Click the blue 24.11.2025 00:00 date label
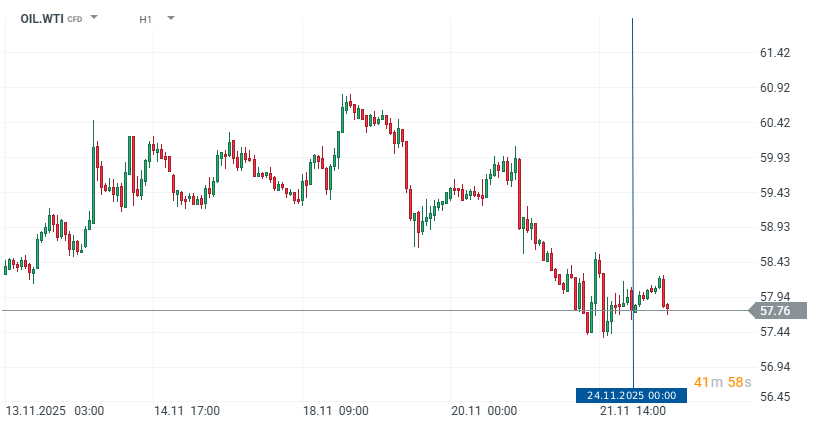 632,395
